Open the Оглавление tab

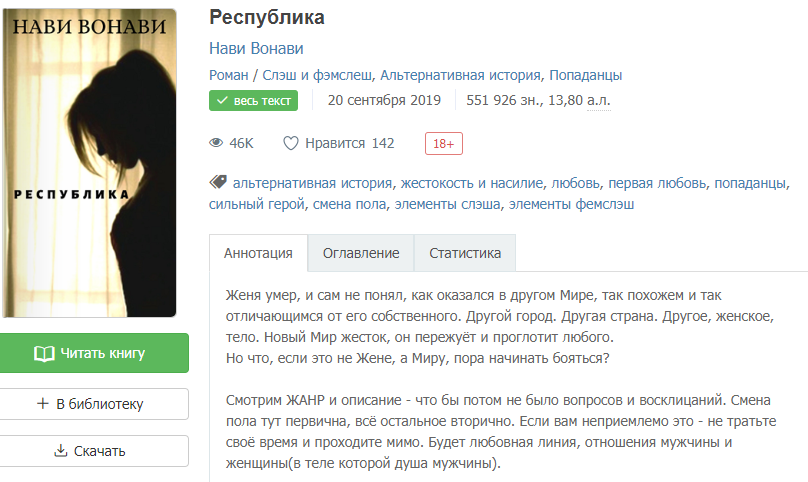[361, 253]
